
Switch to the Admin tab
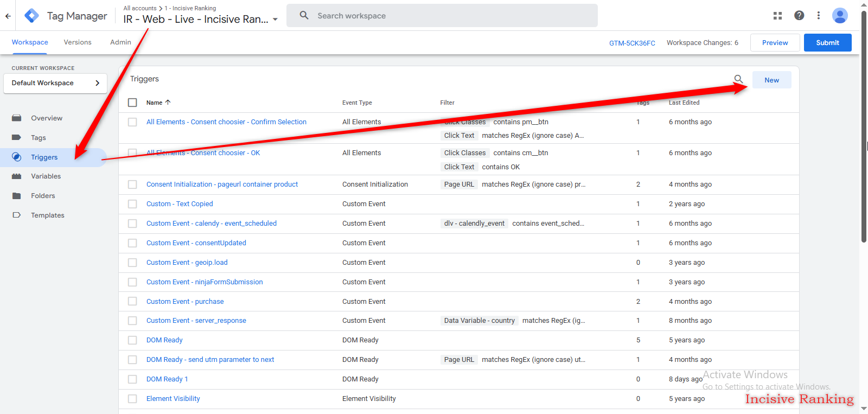120,42
